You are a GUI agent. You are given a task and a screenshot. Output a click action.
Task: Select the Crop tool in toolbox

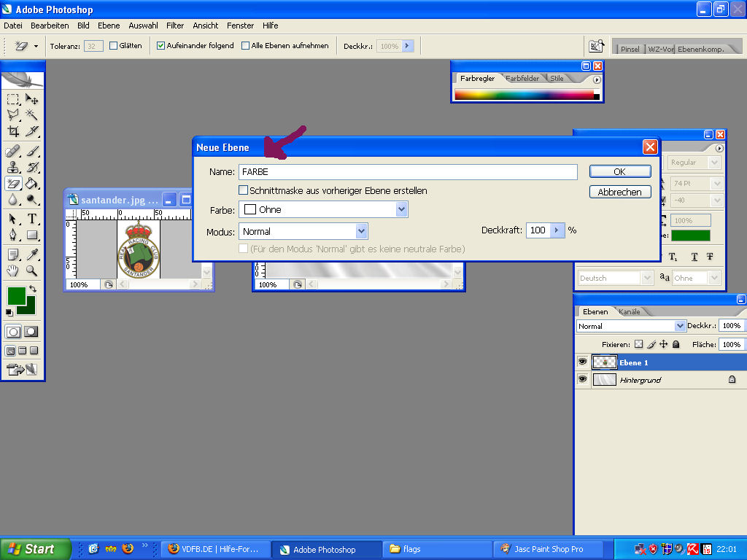pyautogui.click(x=13, y=132)
